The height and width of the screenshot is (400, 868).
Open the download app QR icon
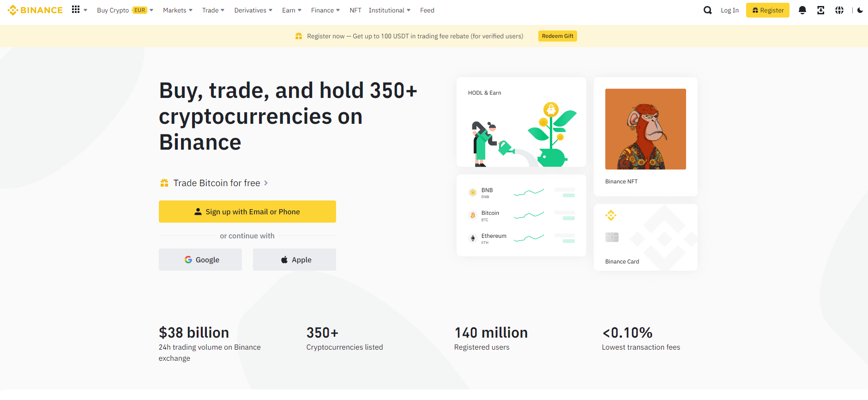[820, 10]
